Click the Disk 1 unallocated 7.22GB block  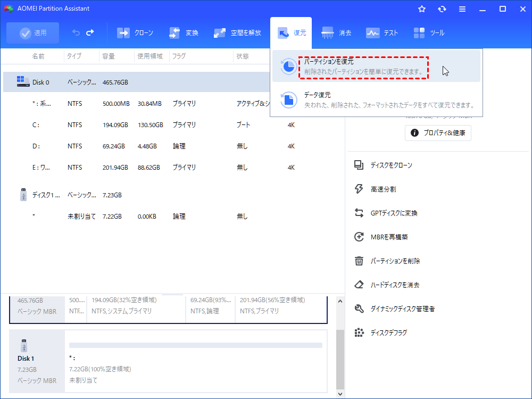coord(196,361)
